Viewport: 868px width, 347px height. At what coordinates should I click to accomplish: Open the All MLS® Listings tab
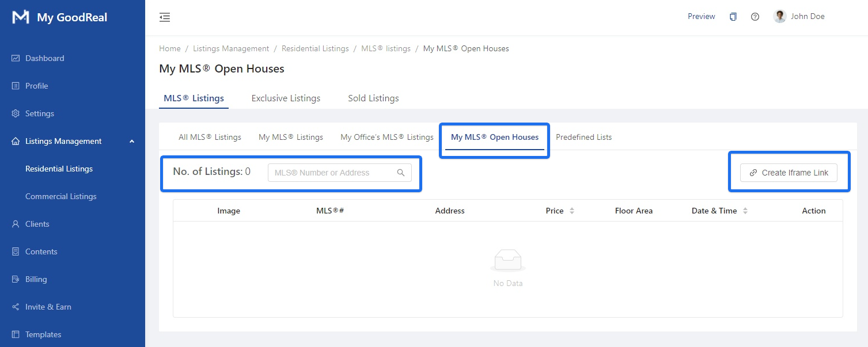click(210, 137)
